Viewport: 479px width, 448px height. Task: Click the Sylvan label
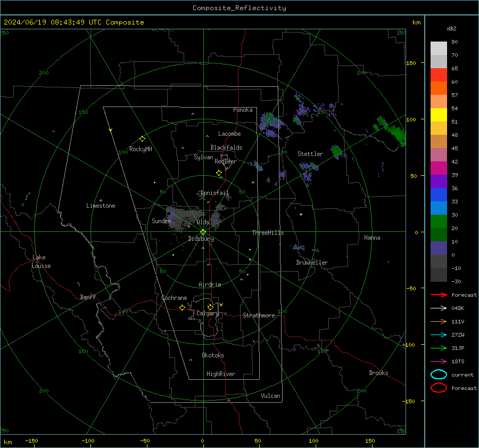(x=203, y=157)
